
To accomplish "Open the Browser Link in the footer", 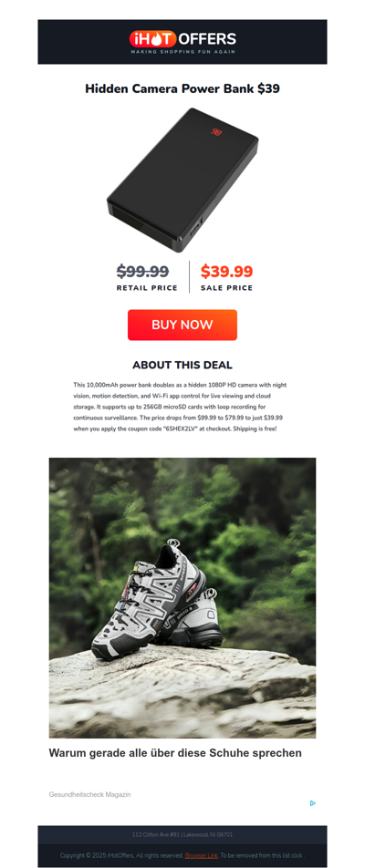I will (201, 855).
